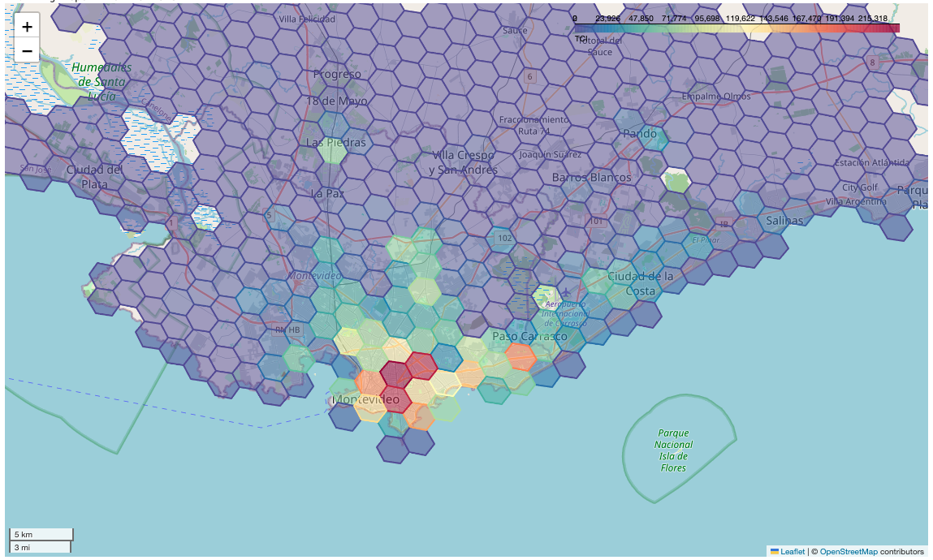Select the legend's color gradient bar
933x560 pixels.
coord(736,28)
